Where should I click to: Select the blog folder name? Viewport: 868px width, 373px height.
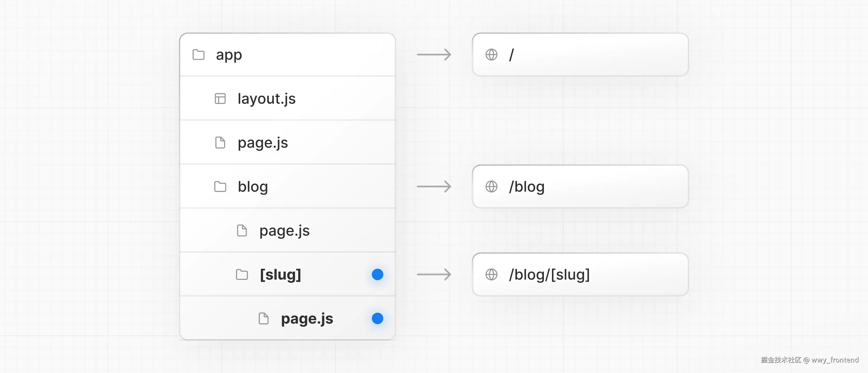pyautogui.click(x=253, y=187)
